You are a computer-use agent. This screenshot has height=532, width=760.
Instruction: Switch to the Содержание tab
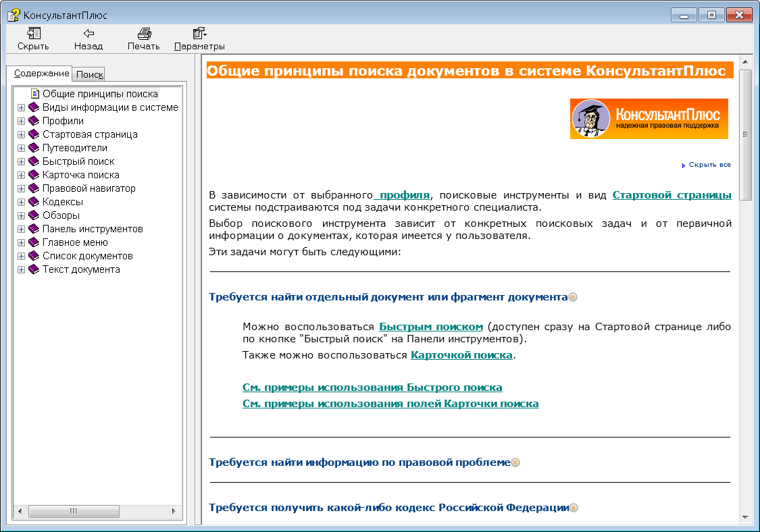point(41,73)
